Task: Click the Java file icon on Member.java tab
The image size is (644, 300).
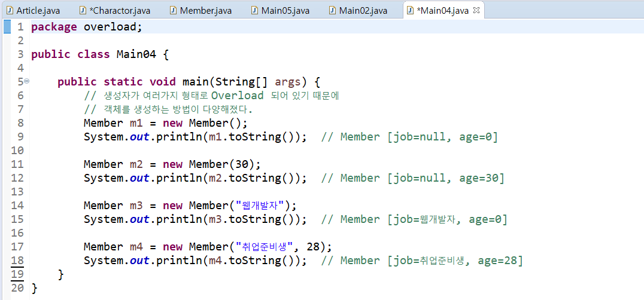Action: tap(174, 10)
